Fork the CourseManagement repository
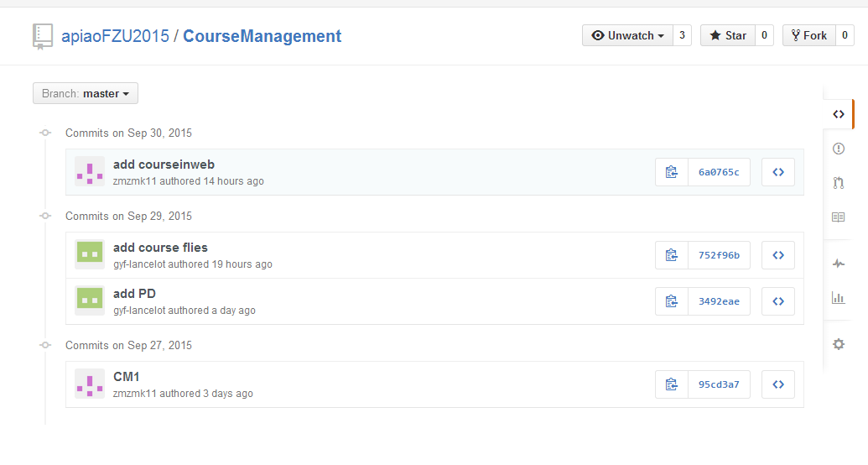 pyautogui.click(x=808, y=35)
